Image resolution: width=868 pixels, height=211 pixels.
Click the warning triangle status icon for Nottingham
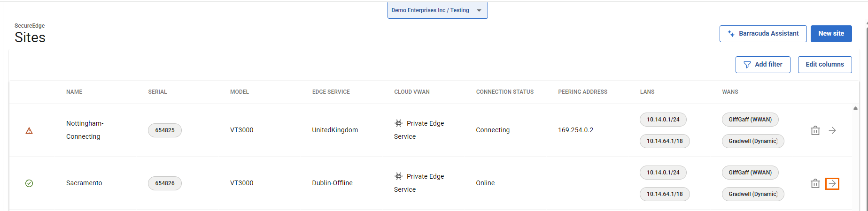point(29,131)
